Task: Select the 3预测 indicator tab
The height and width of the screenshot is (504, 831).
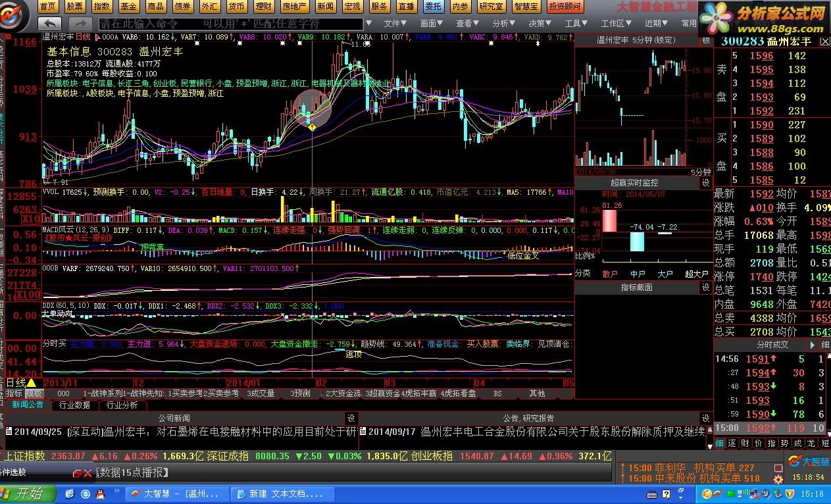Action: point(300,393)
